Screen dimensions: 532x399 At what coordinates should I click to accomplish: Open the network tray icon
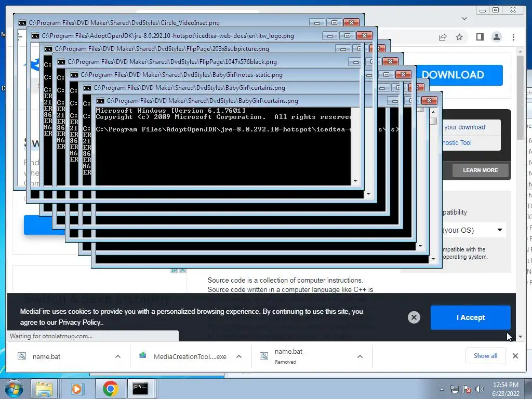(x=454, y=389)
